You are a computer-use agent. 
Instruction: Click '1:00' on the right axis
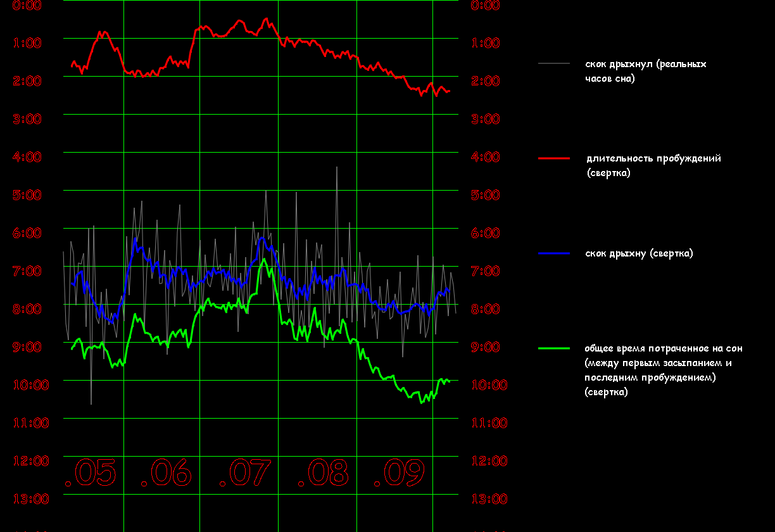tap(486, 42)
